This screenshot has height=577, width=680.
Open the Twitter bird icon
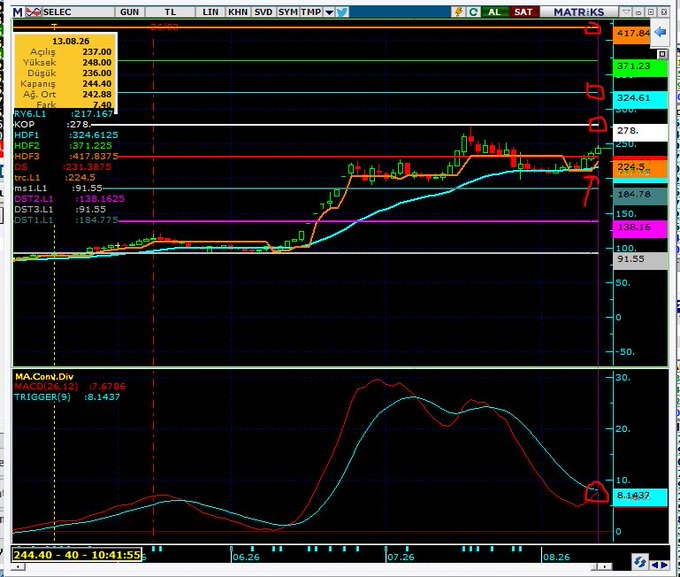click(x=342, y=12)
